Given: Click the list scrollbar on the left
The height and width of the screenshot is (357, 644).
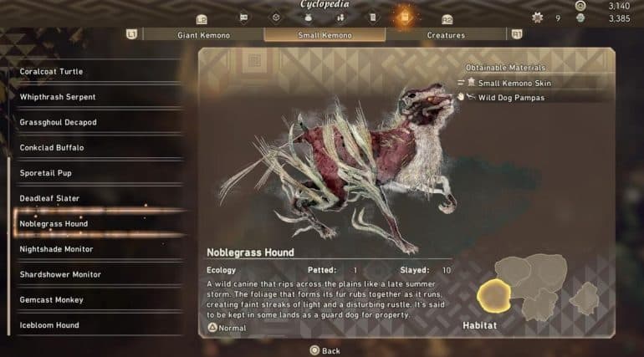Looking at the screenshot, I should (8, 246).
